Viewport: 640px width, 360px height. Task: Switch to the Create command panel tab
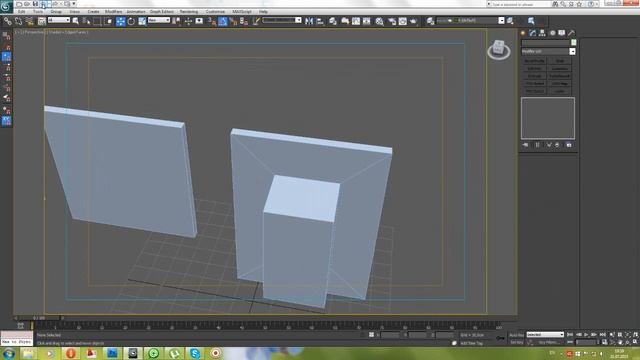tap(523, 33)
